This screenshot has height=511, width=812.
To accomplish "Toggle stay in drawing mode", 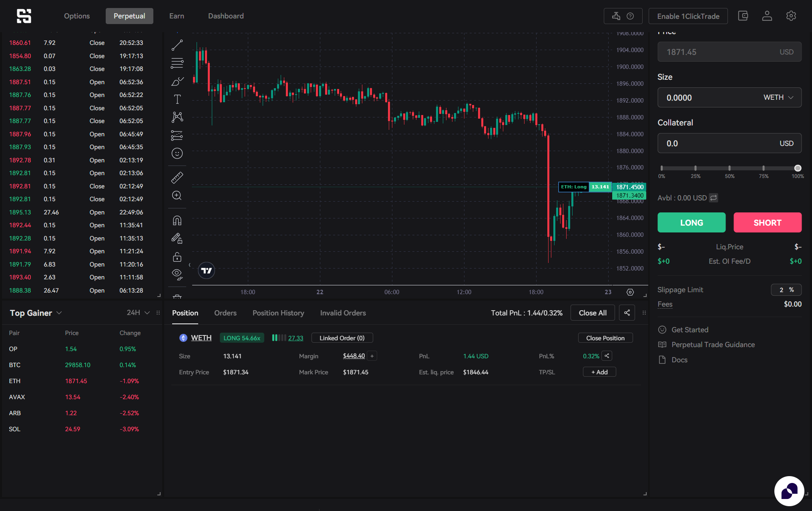I will [x=177, y=238].
